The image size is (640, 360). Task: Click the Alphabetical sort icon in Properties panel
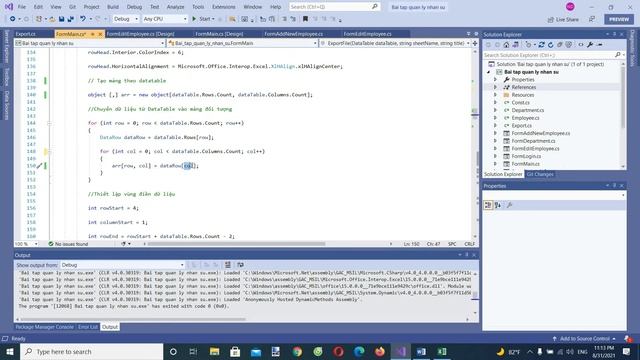click(498, 205)
